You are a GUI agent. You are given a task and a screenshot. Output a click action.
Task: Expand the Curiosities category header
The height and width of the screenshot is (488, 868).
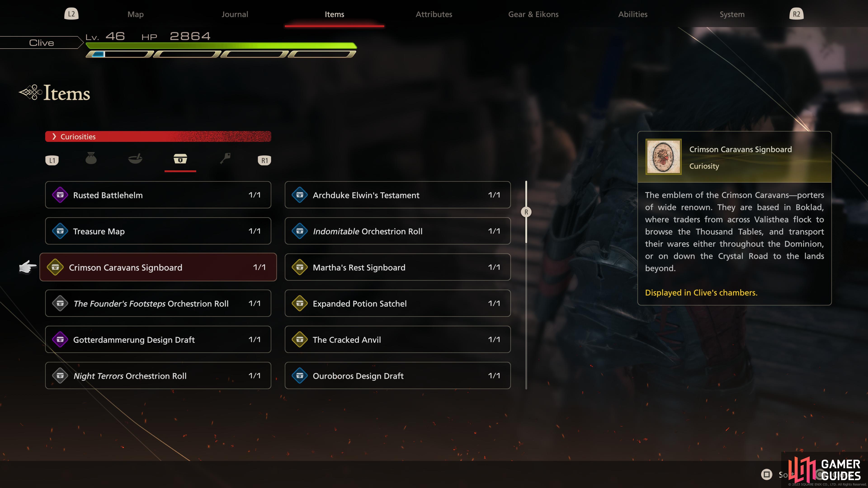(158, 136)
